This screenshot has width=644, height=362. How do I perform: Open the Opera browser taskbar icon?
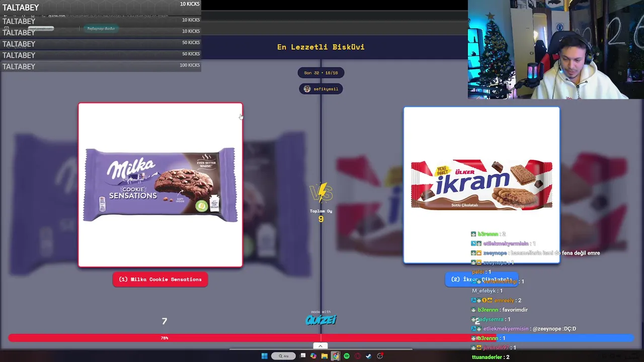358,356
